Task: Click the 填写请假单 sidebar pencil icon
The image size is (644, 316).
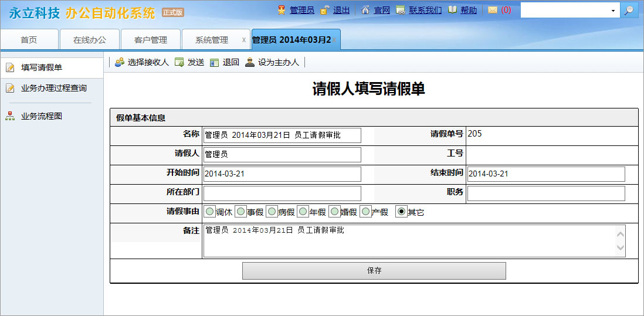Action: click(11, 68)
